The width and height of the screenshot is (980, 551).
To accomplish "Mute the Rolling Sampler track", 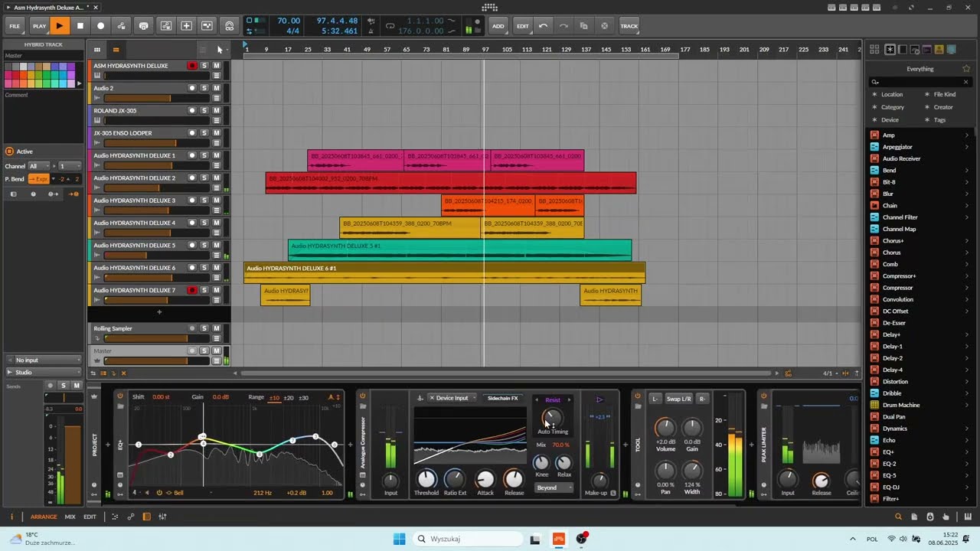I will pyautogui.click(x=217, y=328).
